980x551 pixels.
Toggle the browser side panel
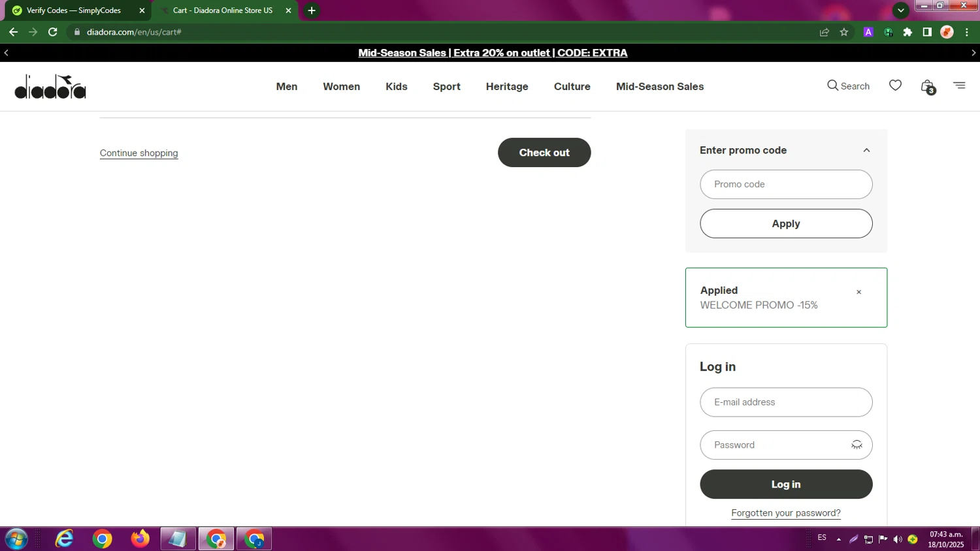927,32
